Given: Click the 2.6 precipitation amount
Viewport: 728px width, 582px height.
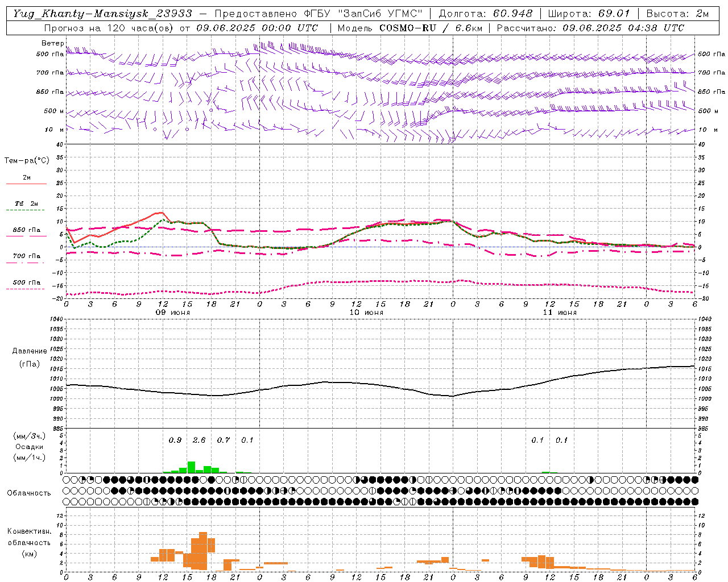Looking at the screenshot, I should pos(199,440).
